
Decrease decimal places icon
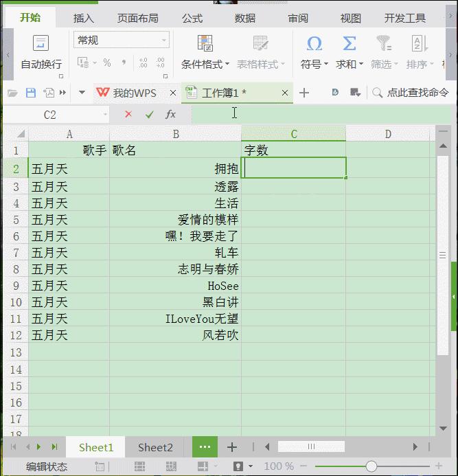click(160, 63)
